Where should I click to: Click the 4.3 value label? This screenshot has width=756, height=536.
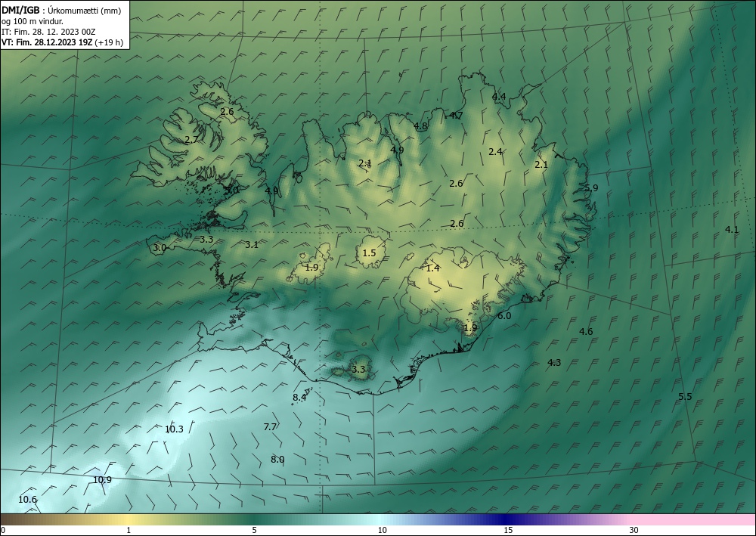click(x=554, y=362)
